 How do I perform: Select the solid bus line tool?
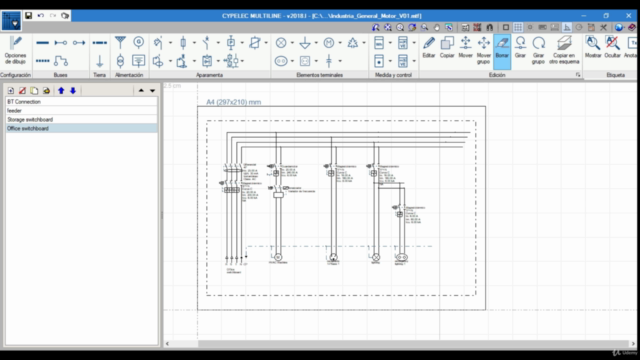(42, 42)
